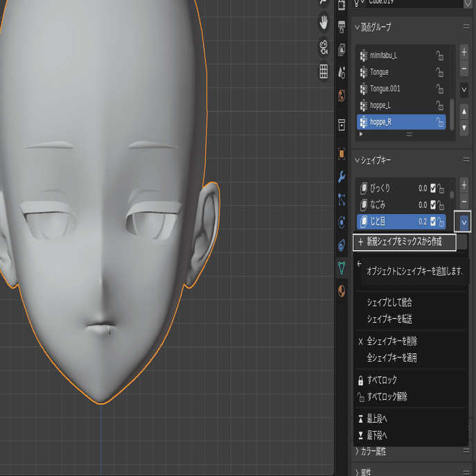Click the じと目 value slider field

pos(421,222)
